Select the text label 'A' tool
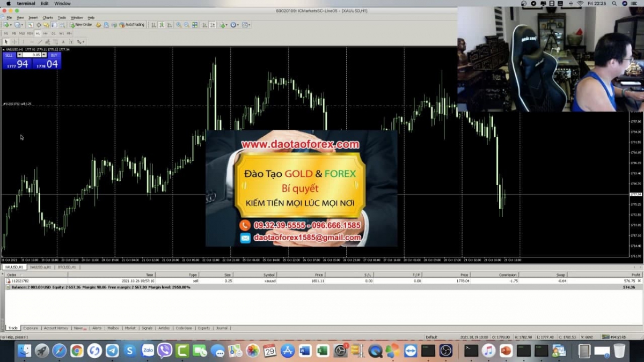 [x=63, y=42]
